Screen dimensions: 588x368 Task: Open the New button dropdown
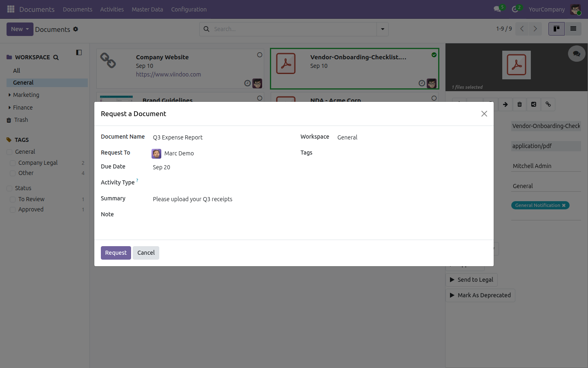(x=20, y=29)
